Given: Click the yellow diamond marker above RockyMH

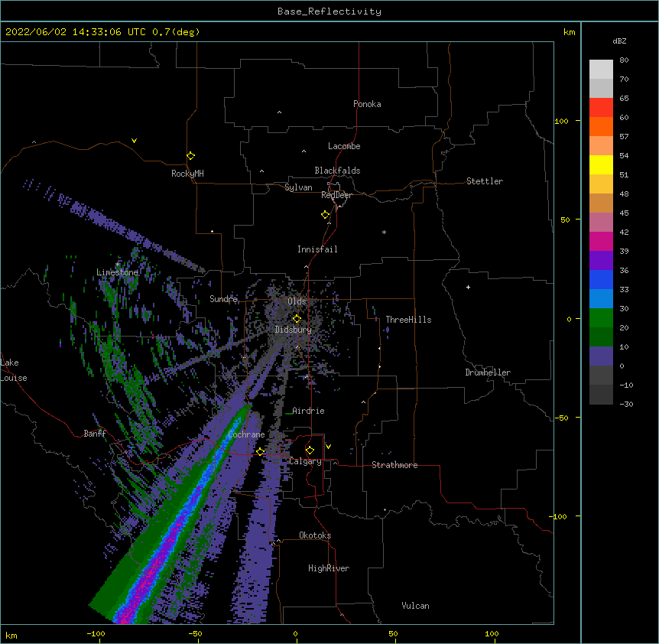Looking at the screenshot, I should pos(190,156).
